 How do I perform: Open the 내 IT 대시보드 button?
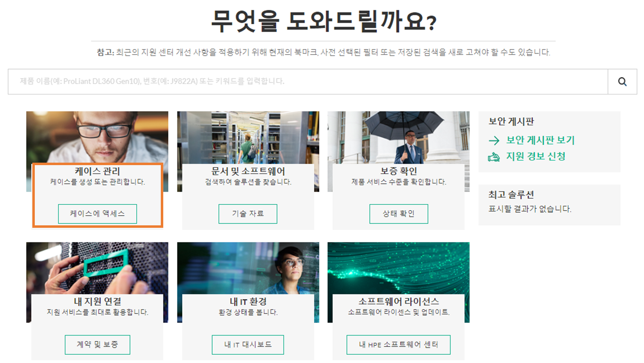click(248, 345)
